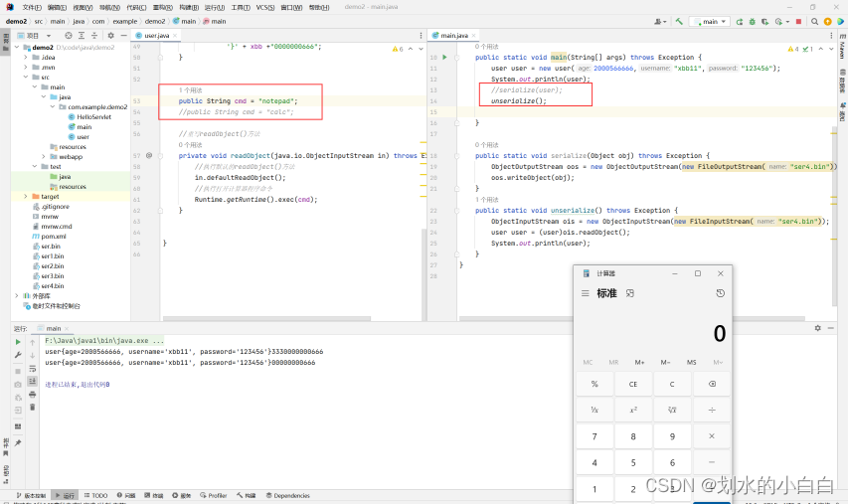Open the 项目 view selector dropdown
Viewport: 848px width, 504px height.
coord(34,35)
